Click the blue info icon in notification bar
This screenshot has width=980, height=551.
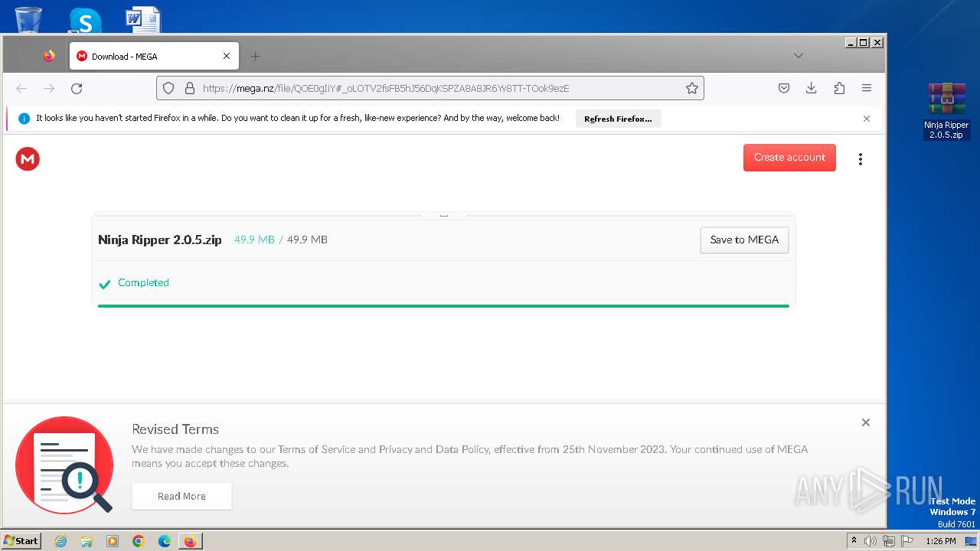[x=24, y=119]
